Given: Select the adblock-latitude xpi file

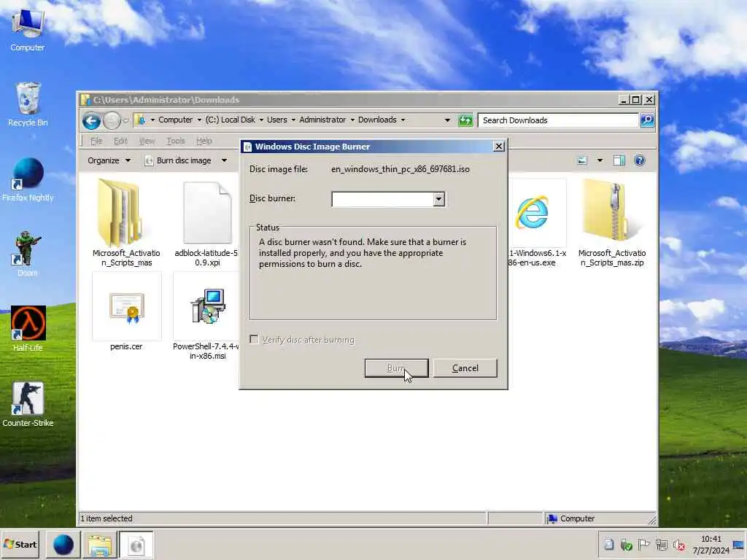Looking at the screenshot, I should tap(206, 224).
